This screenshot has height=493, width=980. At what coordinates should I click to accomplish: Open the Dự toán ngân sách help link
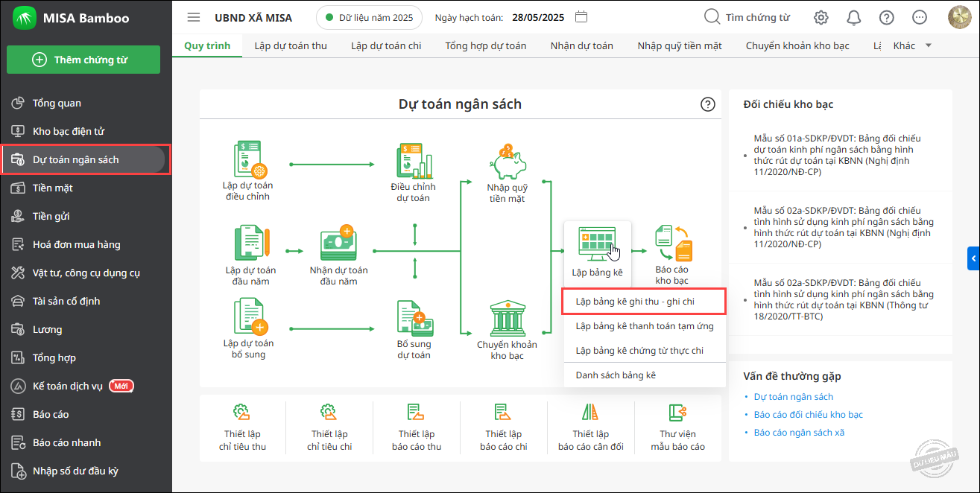point(793,397)
